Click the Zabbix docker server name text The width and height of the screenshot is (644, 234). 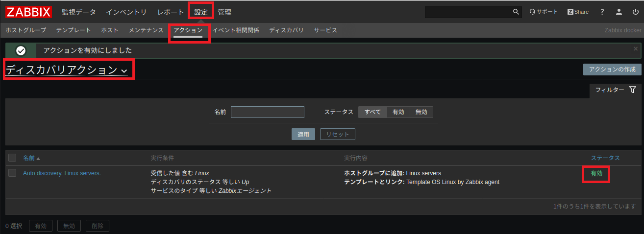coord(623,30)
